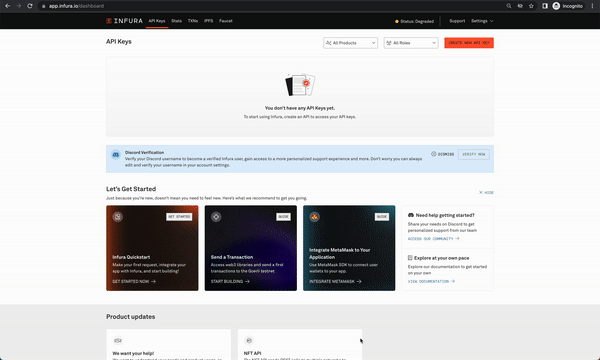This screenshot has height=360, width=600.
Task: Click the Infura Quickstart card icon
Action: pos(117,217)
